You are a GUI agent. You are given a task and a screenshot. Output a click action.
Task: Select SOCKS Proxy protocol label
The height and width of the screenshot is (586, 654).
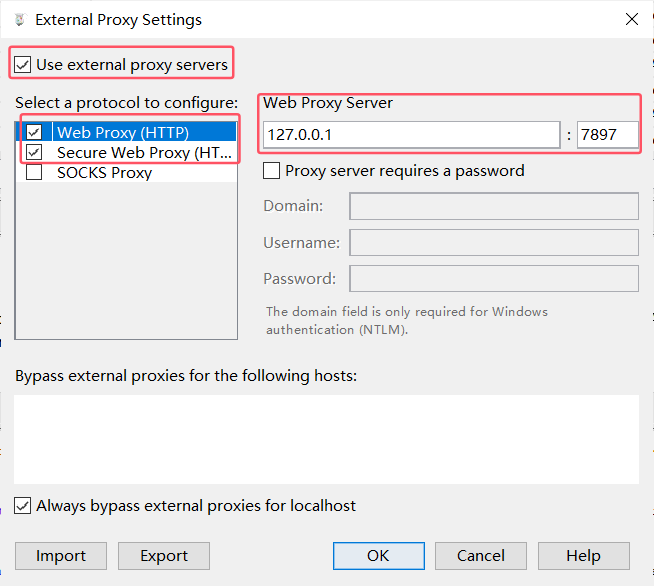[x=104, y=172]
